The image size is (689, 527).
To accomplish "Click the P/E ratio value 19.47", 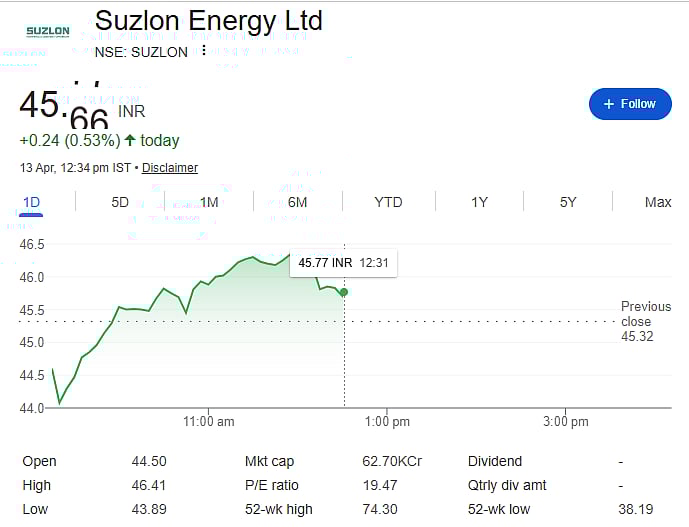I will coord(379,485).
